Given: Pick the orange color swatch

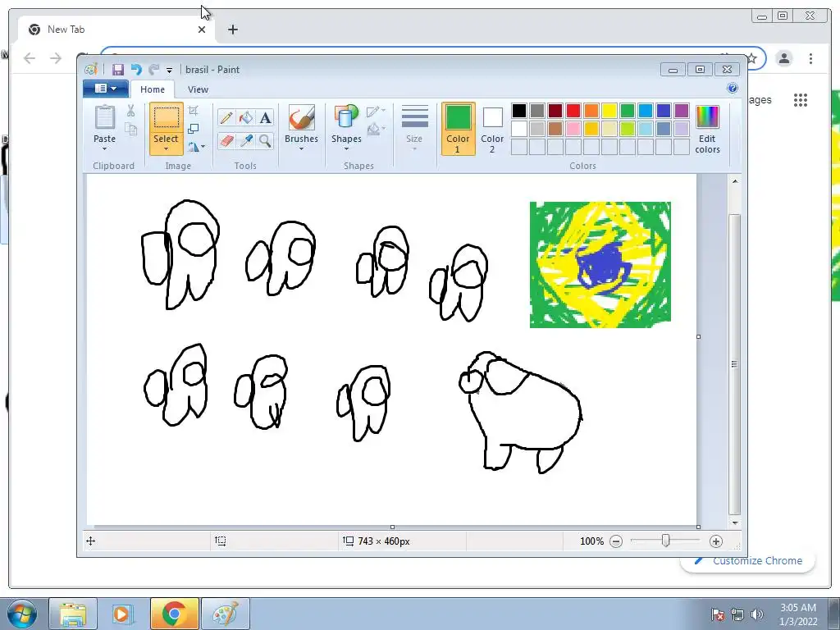Looking at the screenshot, I should pos(591,111).
